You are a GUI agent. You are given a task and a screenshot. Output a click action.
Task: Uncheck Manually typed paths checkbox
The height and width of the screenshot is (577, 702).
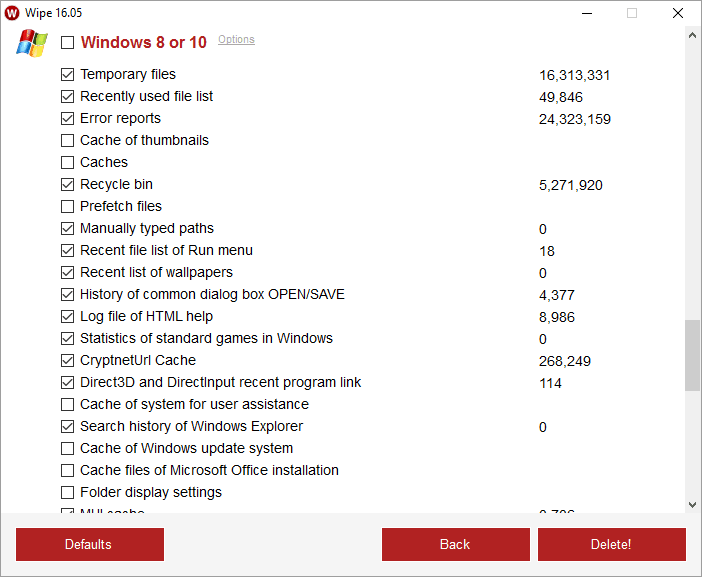[x=67, y=228]
